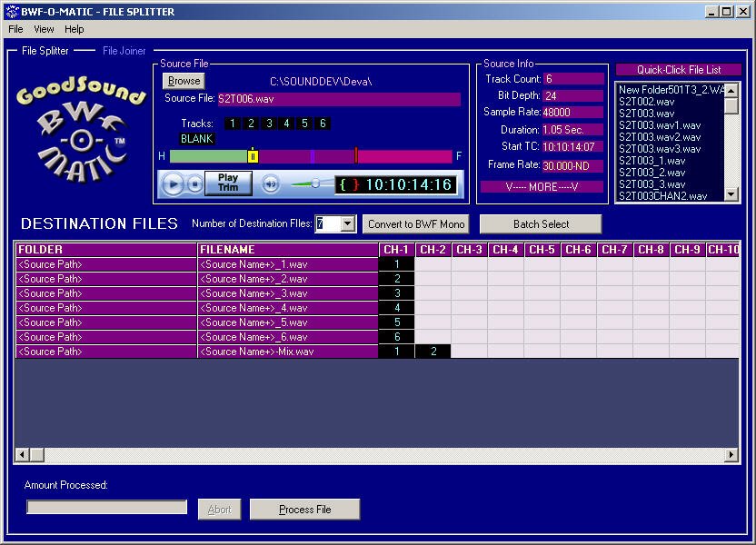Click the <Source Name+>_4.wav filename cell

(288, 307)
